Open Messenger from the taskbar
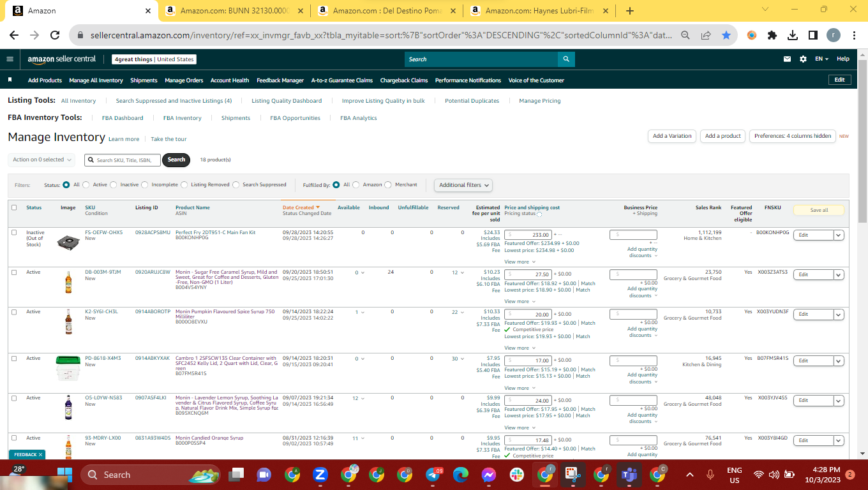Viewport: 868px width, 490px height. pyautogui.click(x=490, y=475)
